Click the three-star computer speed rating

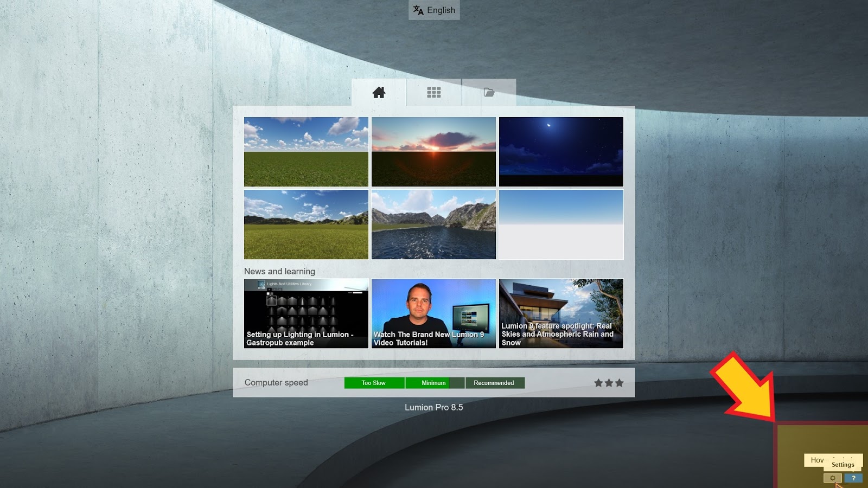point(609,383)
